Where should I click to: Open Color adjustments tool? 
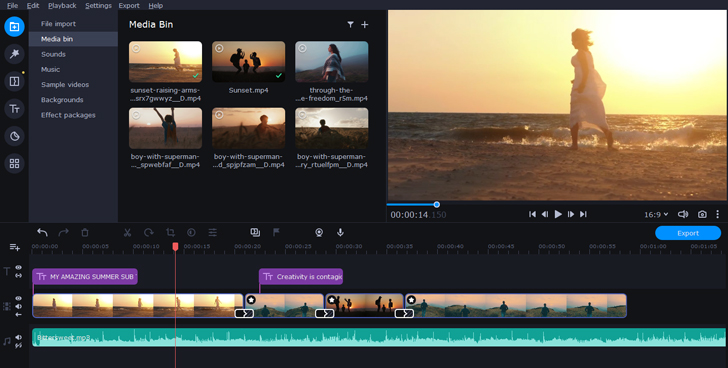(x=191, y=232)
